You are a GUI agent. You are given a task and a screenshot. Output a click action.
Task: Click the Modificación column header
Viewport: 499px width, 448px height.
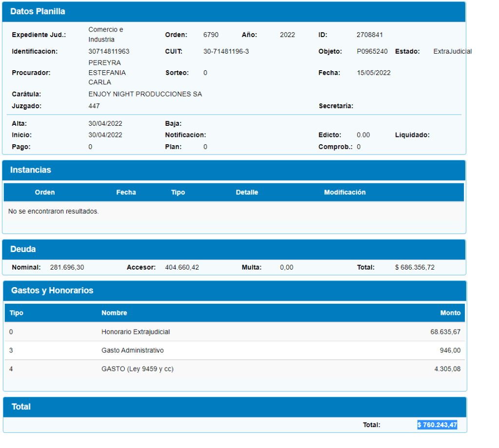point(345,193)
